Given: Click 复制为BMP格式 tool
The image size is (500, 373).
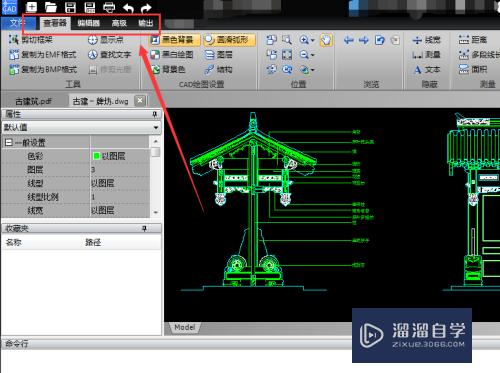Looking at the screenshot, I should tap(43, 69).
